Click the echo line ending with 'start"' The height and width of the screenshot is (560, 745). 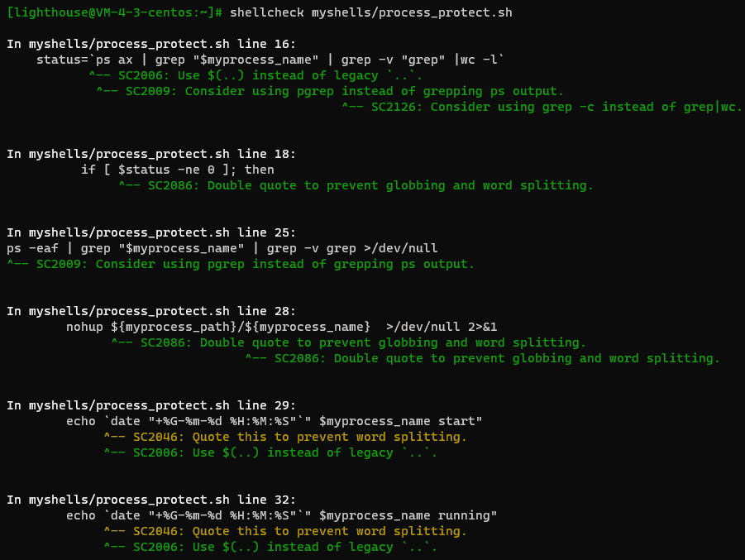point(275,421)
